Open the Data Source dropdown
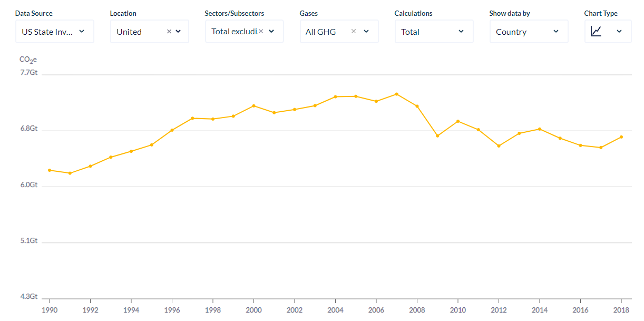This screenshot has height=321, width=644. tap(55, 32)
